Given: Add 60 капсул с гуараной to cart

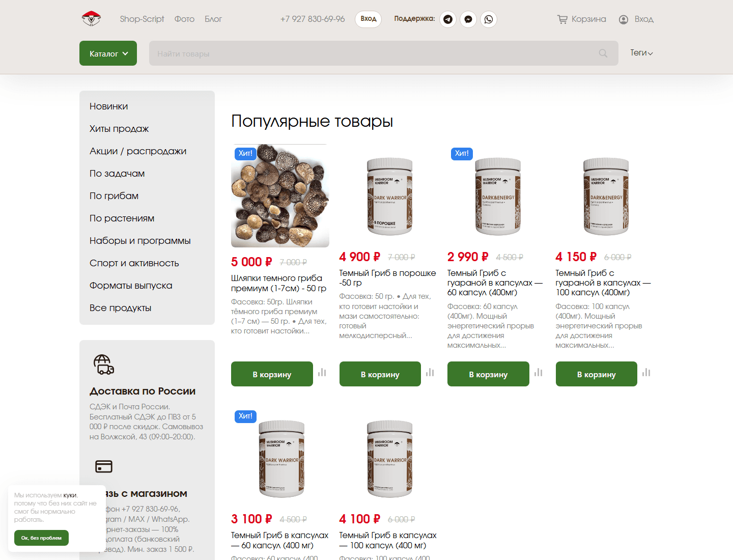Looking at the screenshot, I should coord(488,374).
